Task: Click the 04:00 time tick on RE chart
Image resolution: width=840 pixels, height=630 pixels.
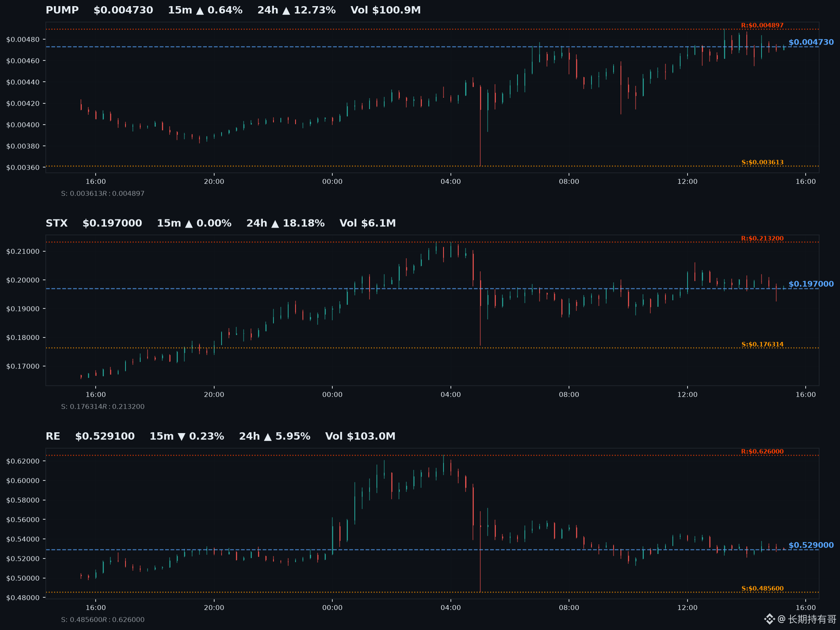Action: click(x=450, y=608)
